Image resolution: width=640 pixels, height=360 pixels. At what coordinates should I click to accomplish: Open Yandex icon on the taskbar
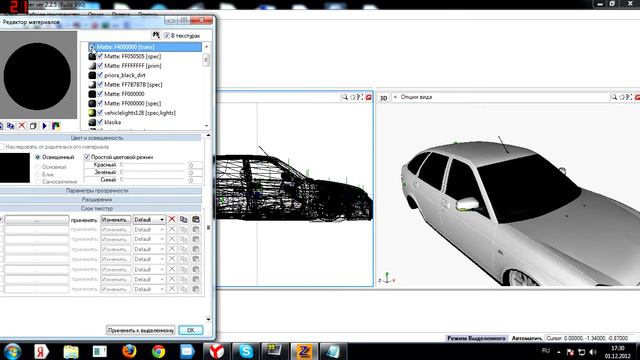(x=41, y=351)
